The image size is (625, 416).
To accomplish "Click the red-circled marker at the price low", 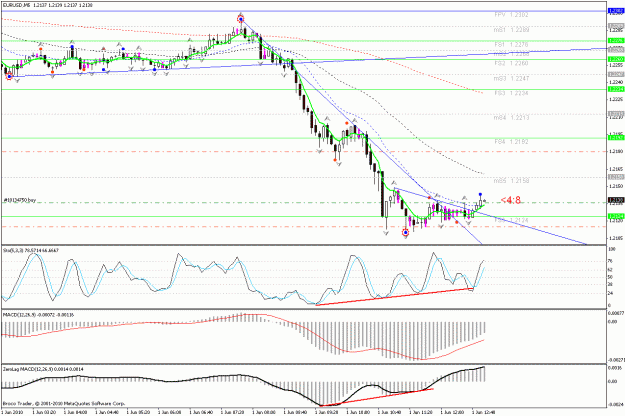I will (405, 232).
